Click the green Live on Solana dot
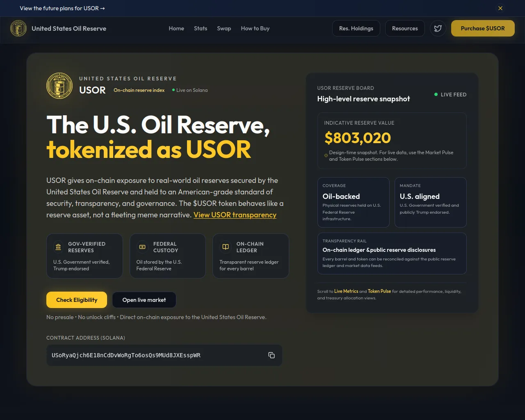 (x=173, y=90)
